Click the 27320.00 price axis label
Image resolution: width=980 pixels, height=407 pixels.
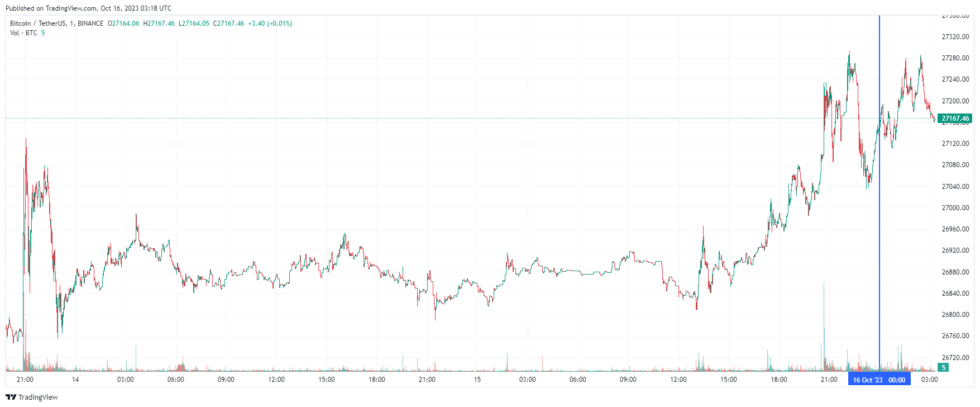(955, 37)
